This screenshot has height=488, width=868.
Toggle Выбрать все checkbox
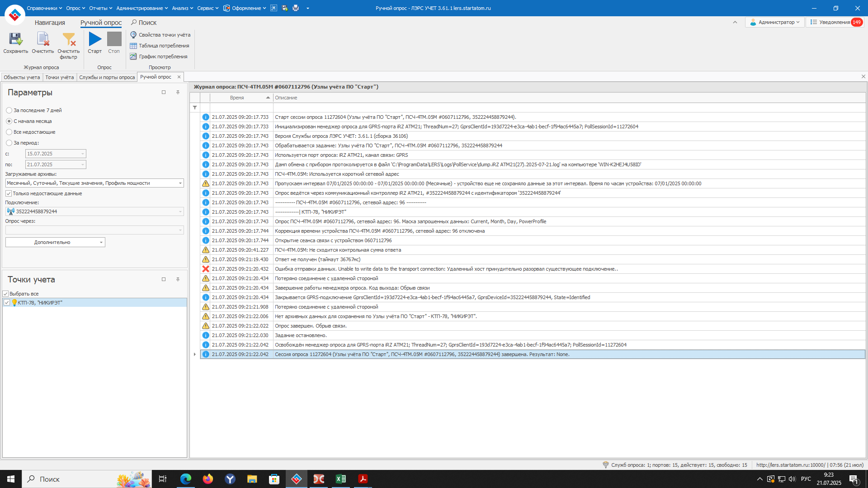point(6,294)
